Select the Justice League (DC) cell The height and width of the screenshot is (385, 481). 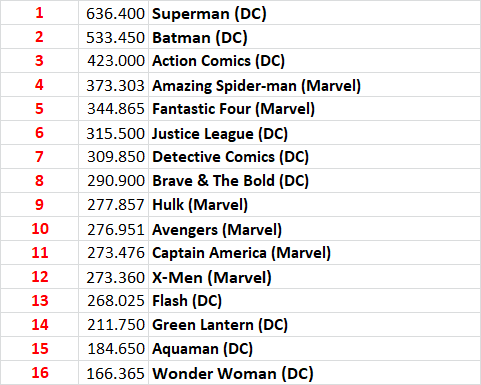(314, 133)
